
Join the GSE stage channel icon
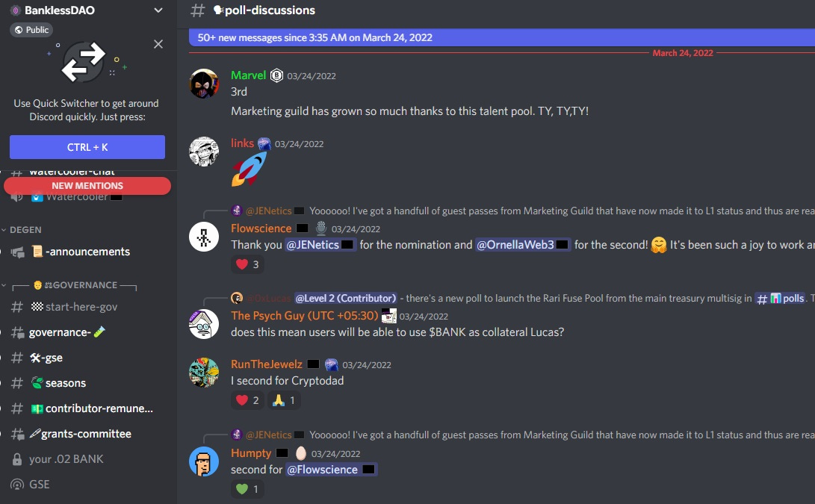17,485
